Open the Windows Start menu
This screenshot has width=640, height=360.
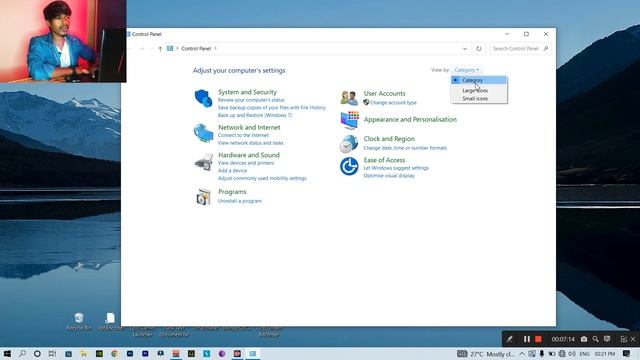(7, 354)
